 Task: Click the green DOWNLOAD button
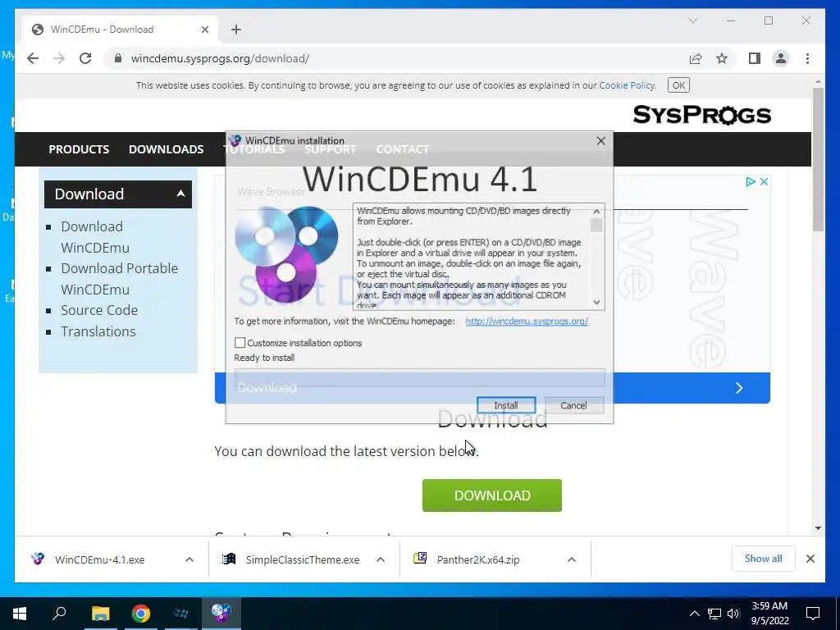point(492,495)
